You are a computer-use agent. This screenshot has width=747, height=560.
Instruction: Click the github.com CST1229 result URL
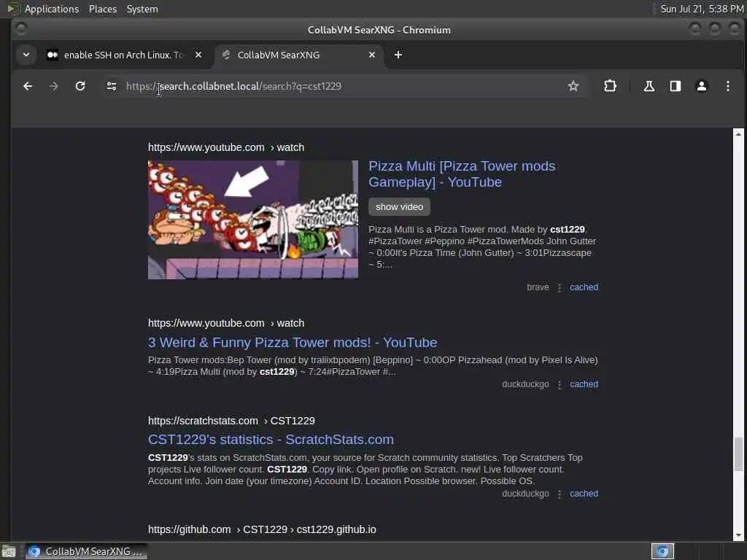262,529
